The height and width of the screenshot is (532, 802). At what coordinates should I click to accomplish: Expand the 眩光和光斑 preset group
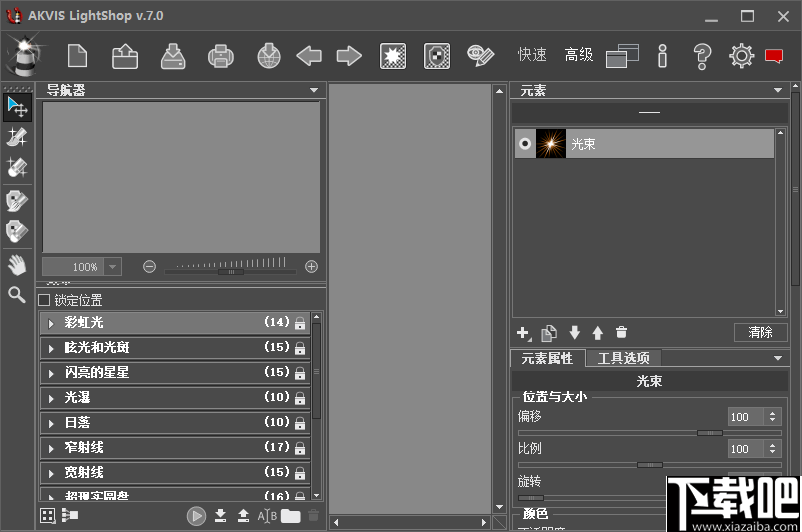tap(51, 348)
